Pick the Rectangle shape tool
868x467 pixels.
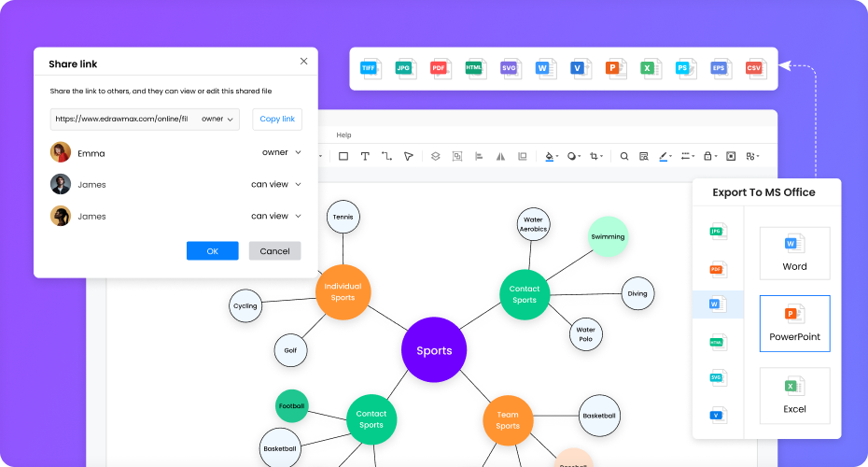343,156
